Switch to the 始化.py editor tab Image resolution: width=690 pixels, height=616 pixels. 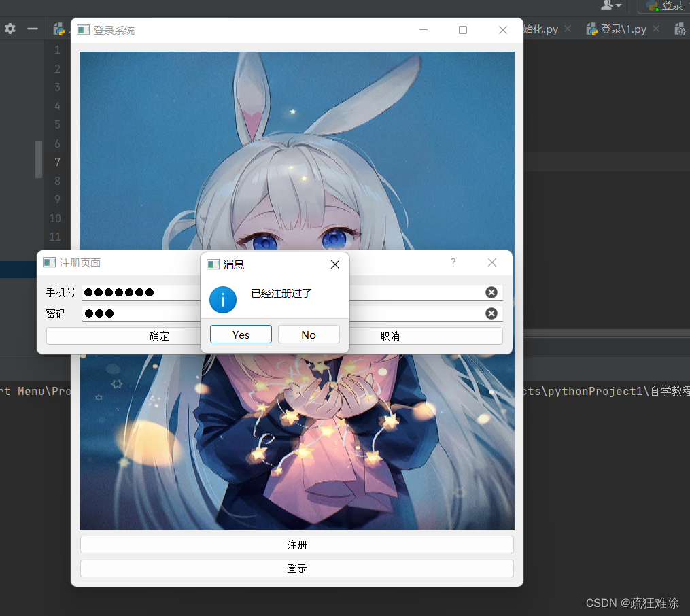[x=540, y=29]
